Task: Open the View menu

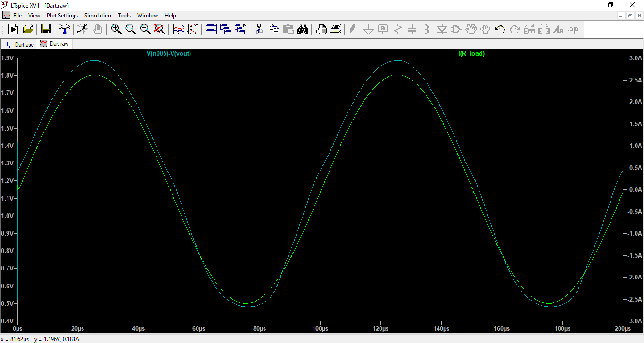Action: coord(34,16)
